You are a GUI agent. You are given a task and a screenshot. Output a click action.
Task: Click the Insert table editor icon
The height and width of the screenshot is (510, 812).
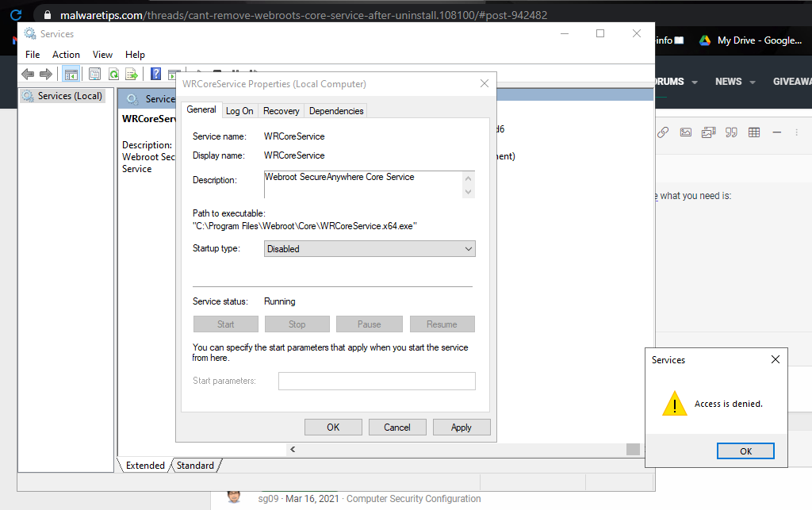(x=754, y=132)
